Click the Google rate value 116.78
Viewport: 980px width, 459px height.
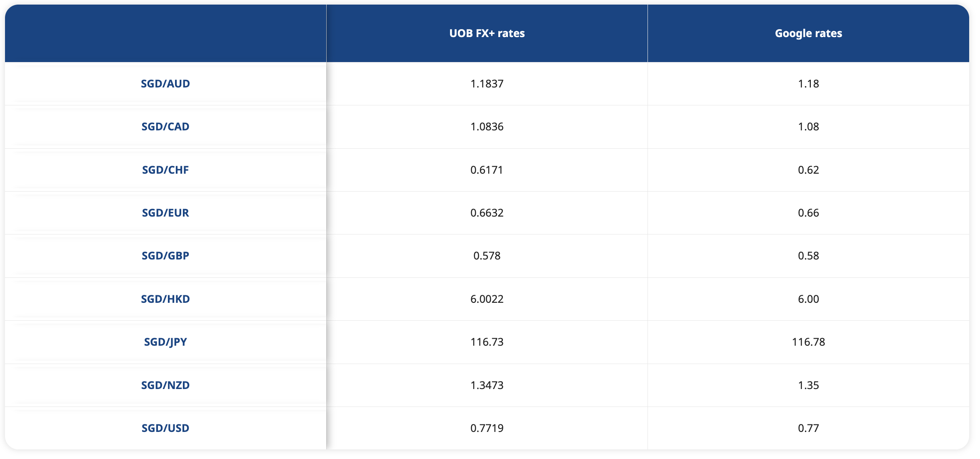pyautogui.click(x=808, y=342)
